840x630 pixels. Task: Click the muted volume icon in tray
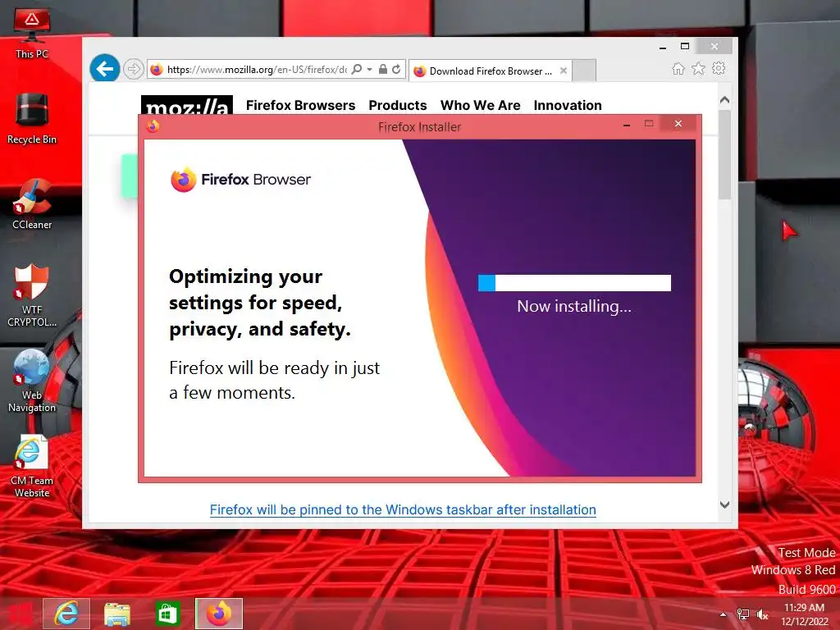(x=762, y=614)
